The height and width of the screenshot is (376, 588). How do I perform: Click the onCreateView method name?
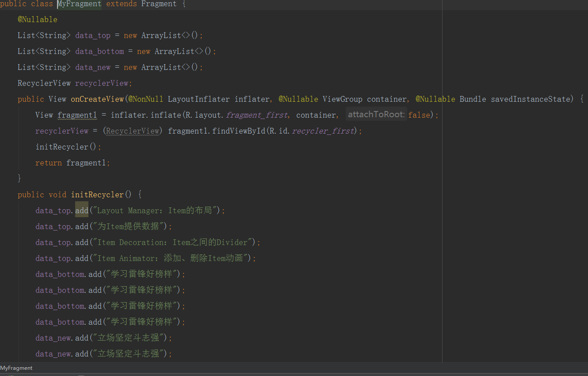point(97,99)
